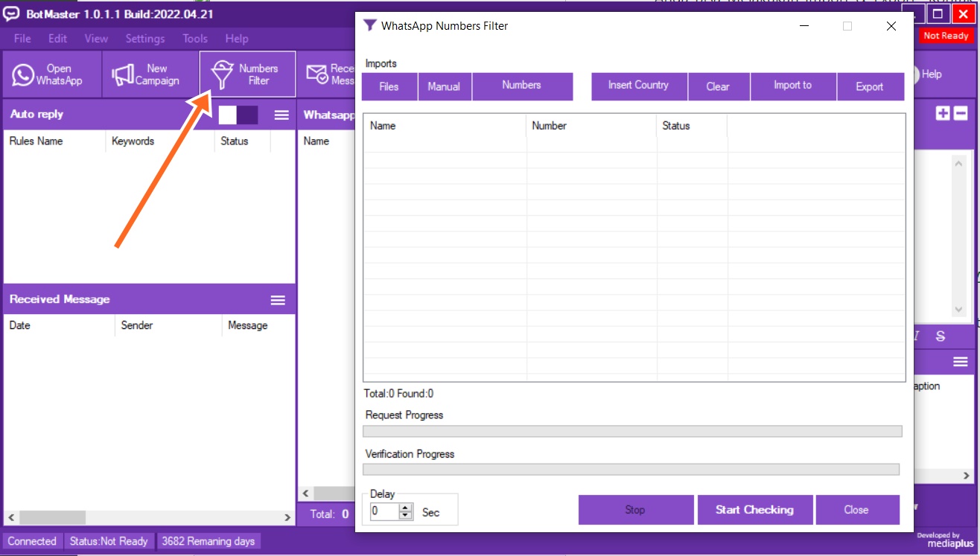Open the Import to options

792,86
